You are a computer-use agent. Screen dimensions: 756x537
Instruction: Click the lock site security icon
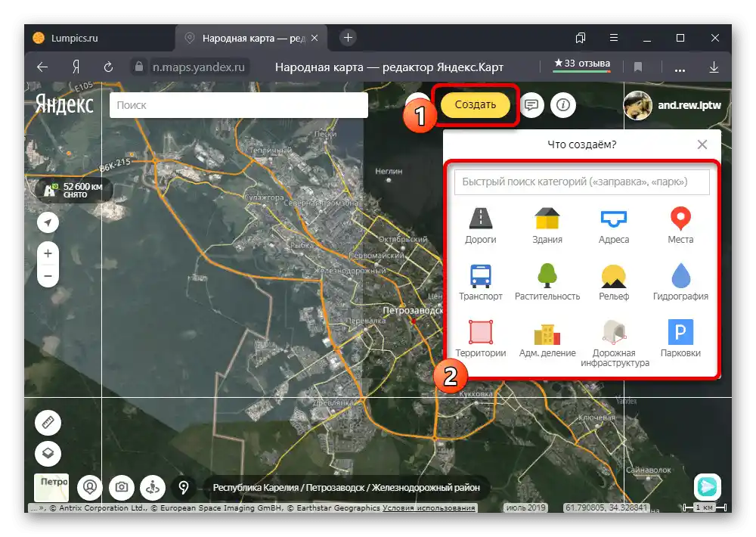pos(139,67)
